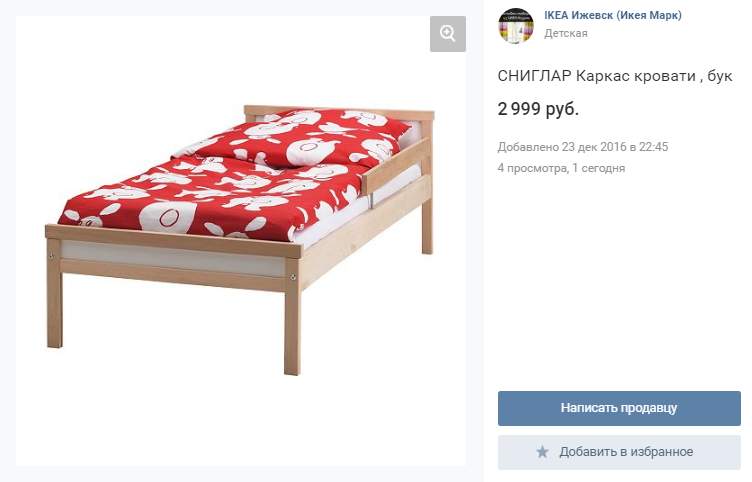Click the 22:45 time in added line

(654, 147)
